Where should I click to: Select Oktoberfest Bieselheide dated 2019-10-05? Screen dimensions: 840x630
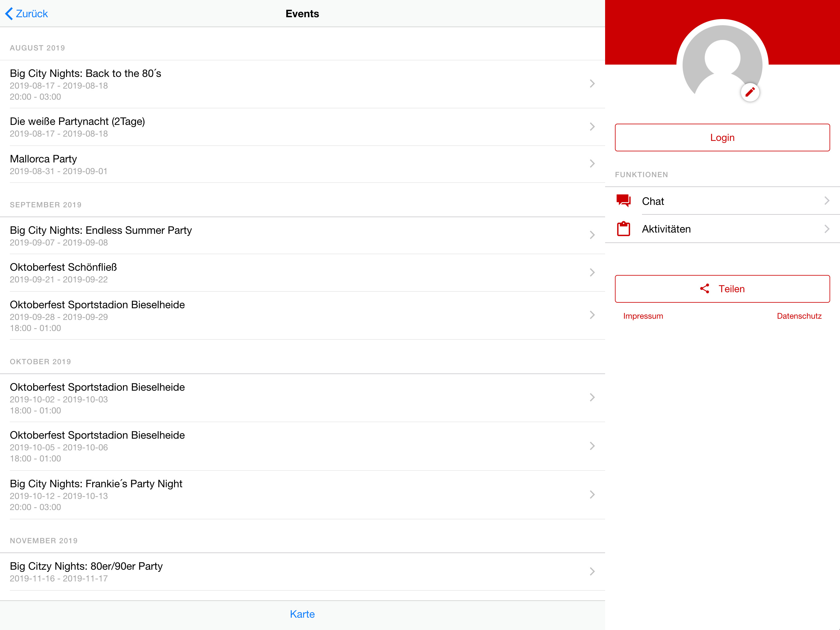point(302,446)
